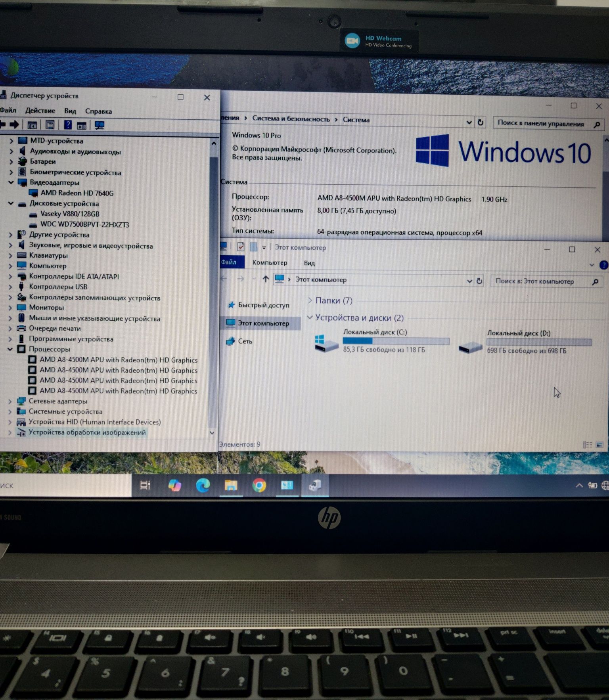The height and width of the screenshot is (700, 609).
Task: Select Local Disk (C:) drive
Action: click(x=382, y=341)
